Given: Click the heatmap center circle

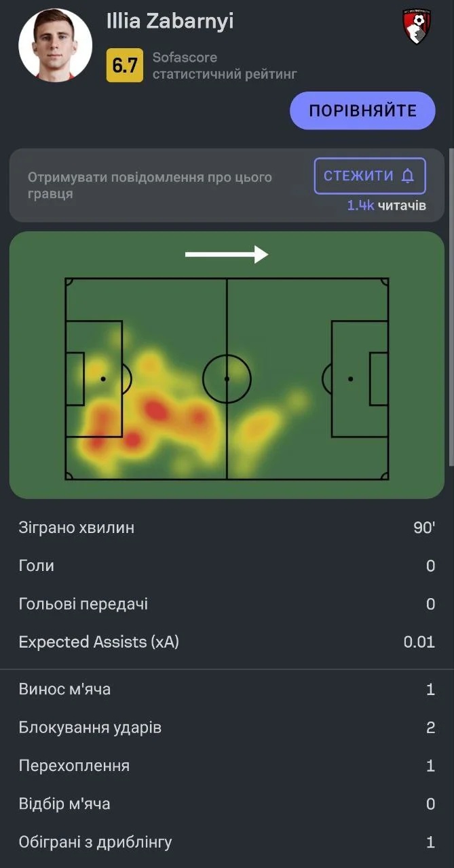Looking at the screenshot, I should [227, 378].
